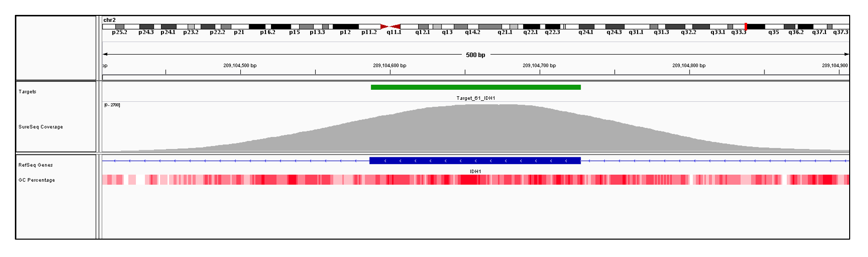
Task: Click the chr2 chromosome label
Action: (x=109, y=20)
